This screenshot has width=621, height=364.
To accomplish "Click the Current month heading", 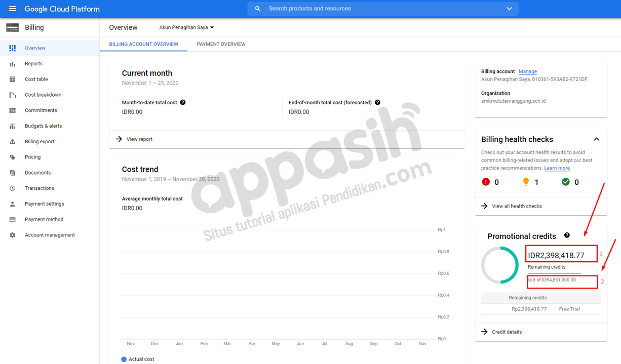I will click(x=147, y=73).
